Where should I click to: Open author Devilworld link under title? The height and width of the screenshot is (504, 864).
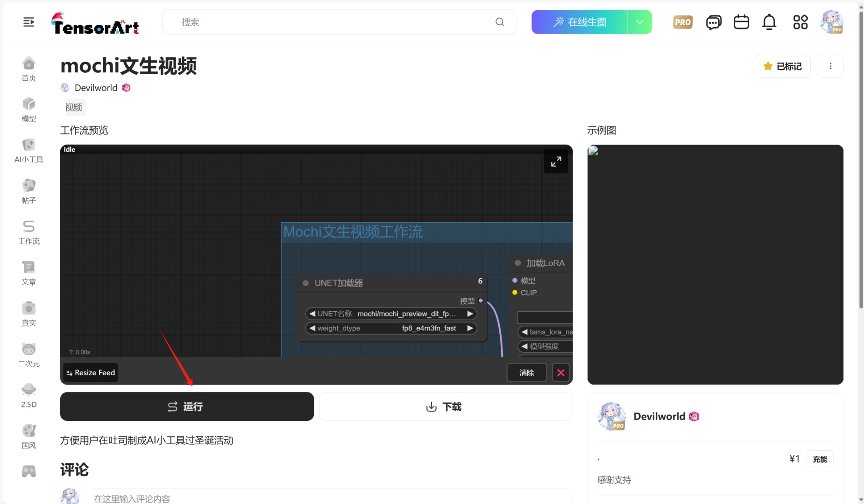coord(96,88)
